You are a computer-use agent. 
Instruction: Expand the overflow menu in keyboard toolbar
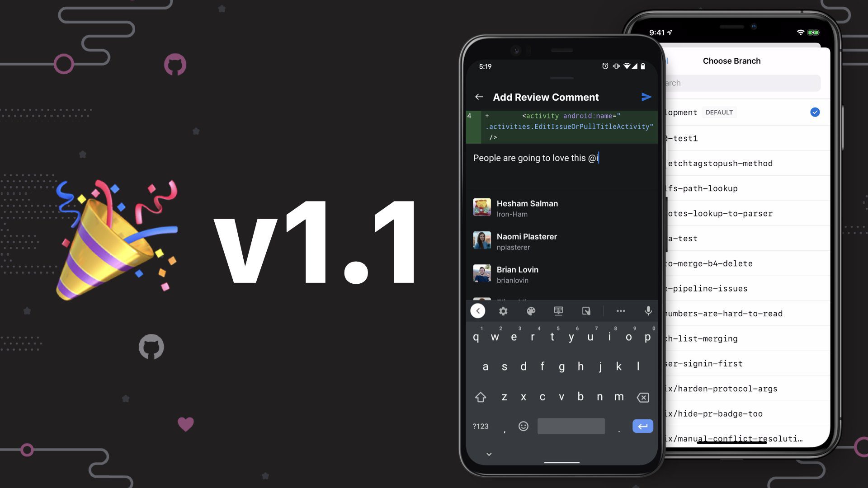coord(620,310)
